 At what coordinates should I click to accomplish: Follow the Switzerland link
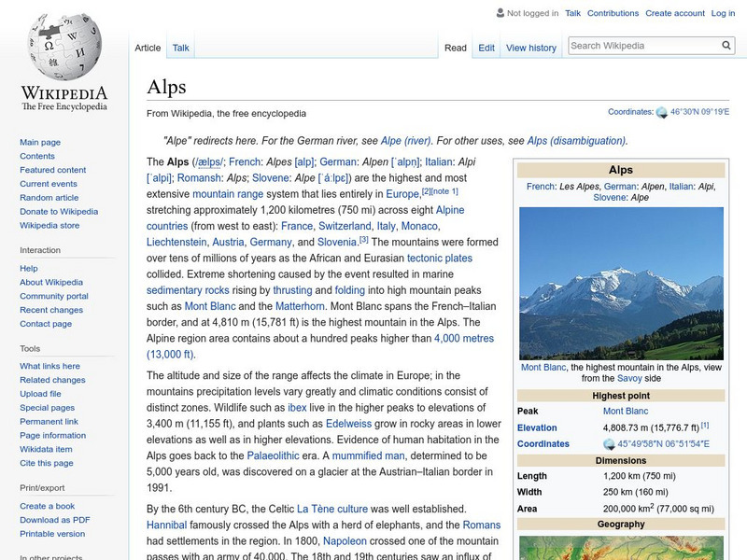345,226
